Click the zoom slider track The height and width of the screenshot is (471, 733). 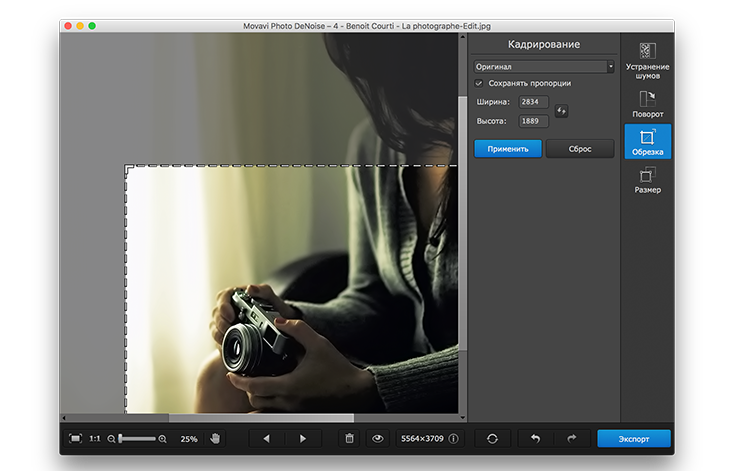[x=137, y=439]
